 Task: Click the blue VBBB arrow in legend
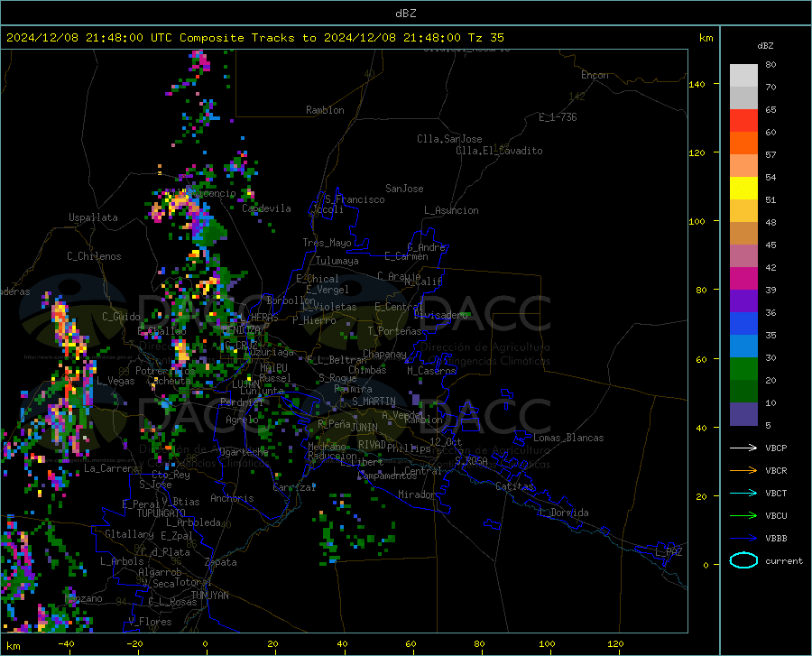coord(743,539)
